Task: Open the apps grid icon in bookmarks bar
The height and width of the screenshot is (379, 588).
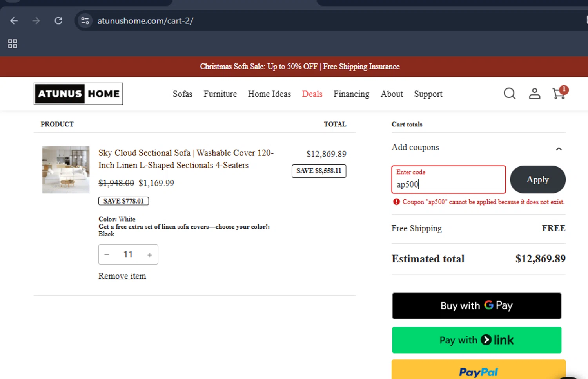Action: pyautogui.click(x=13, y=43)
